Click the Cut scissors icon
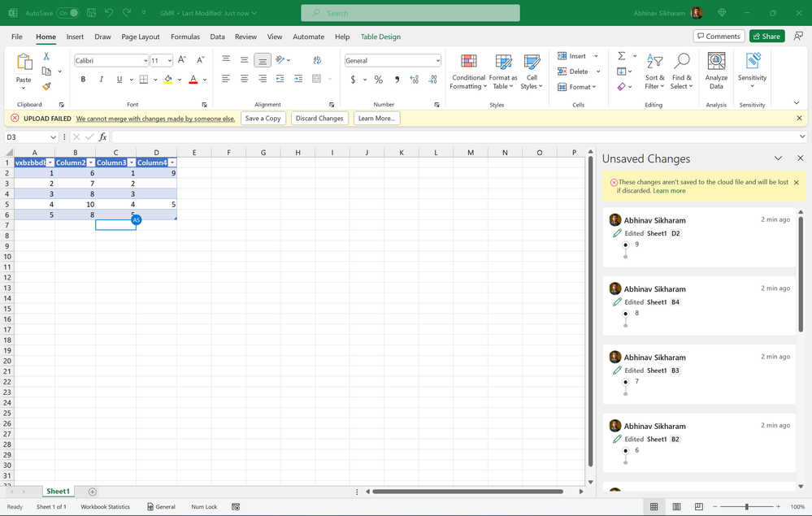 (x=46, y=56)
